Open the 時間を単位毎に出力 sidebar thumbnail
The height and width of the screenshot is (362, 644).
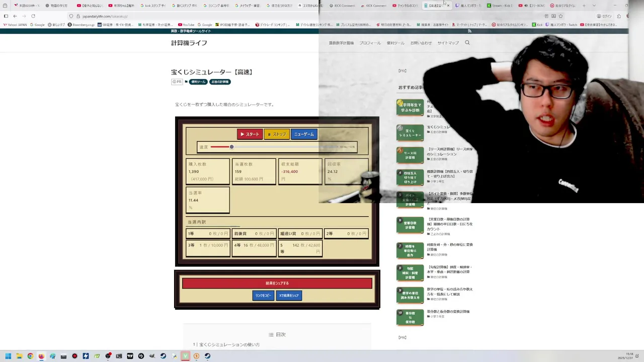click(x=410, y=250)
